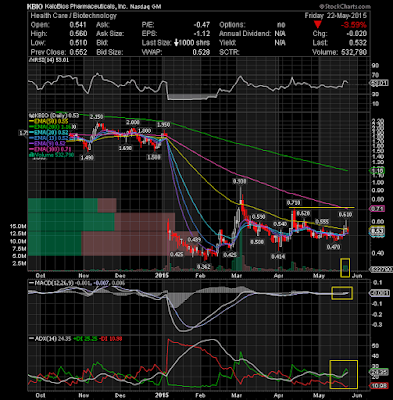Click the volume 532790 tag on axis
Viewport: 393px width, 400px height.
[379, 269]
